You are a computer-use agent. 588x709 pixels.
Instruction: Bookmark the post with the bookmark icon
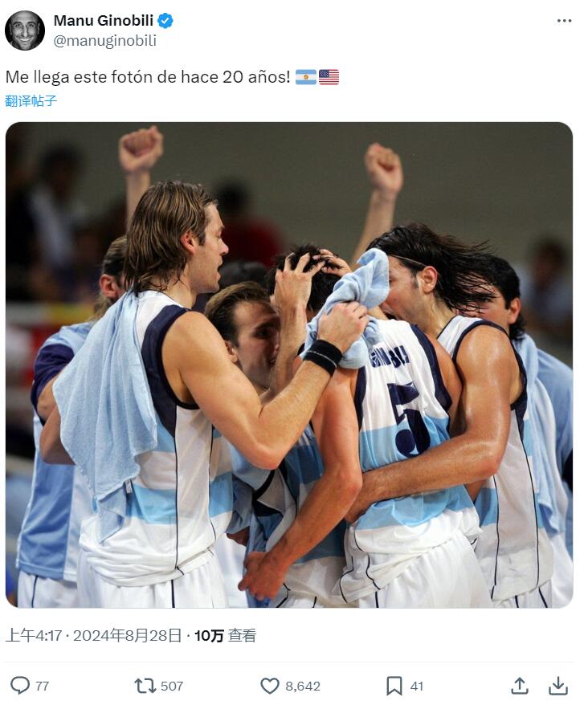[394, 686]
